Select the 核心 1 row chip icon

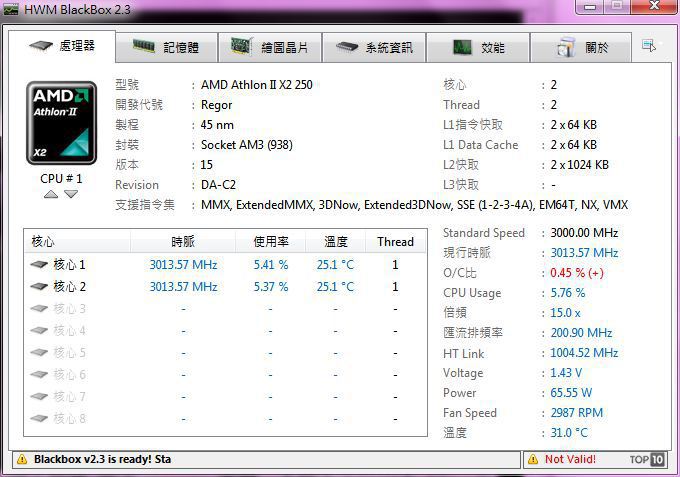point(39,264)
